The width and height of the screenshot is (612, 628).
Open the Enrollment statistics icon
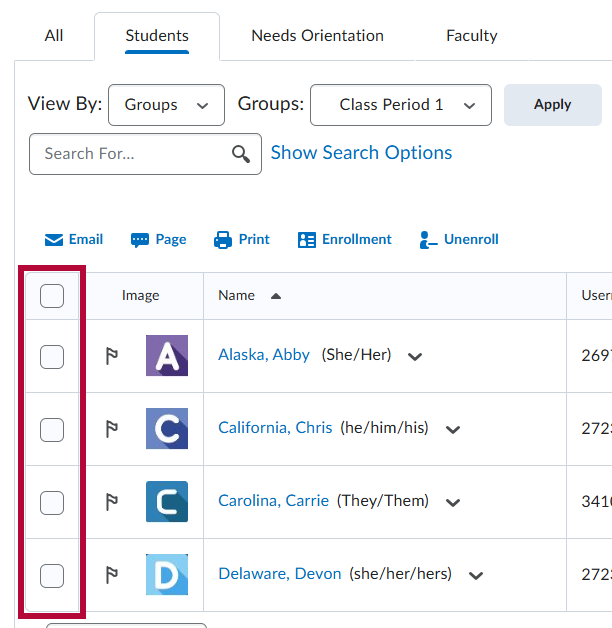point(306,240)
